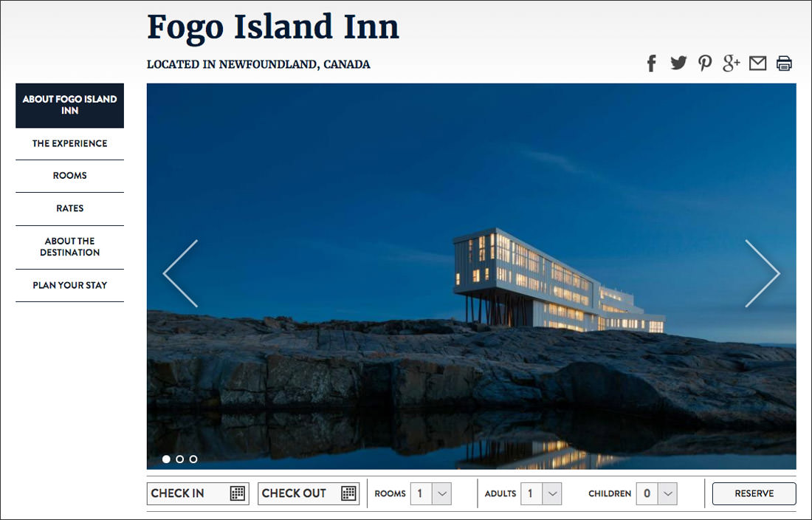812x520 pixels.
Task: Jump to the second slideshow dot
Action: 179,459
